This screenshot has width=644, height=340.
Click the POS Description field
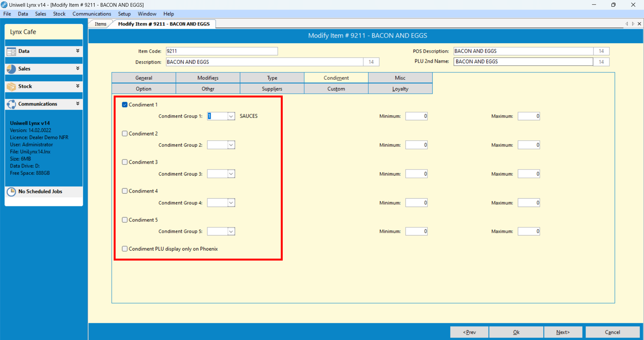click(x=524, y=51)
